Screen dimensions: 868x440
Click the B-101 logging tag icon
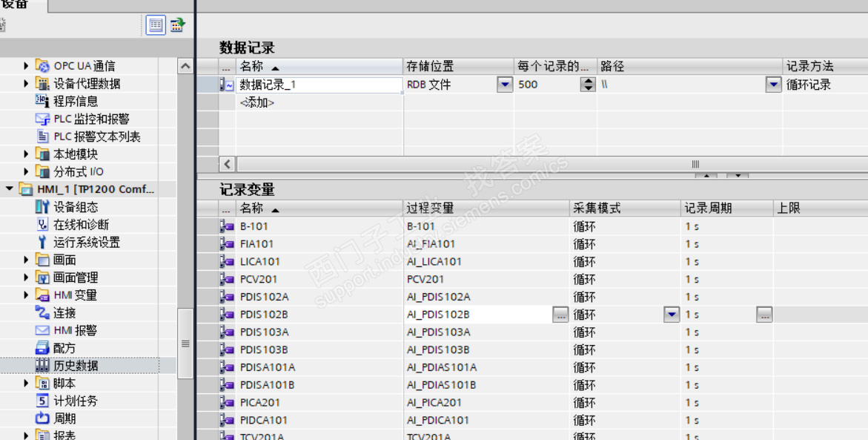[226, 226]
